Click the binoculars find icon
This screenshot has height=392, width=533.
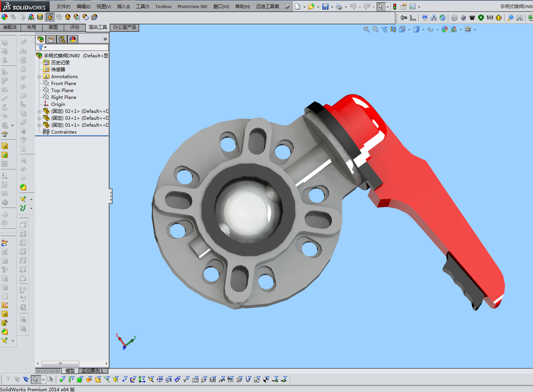[x=520, y=18]
